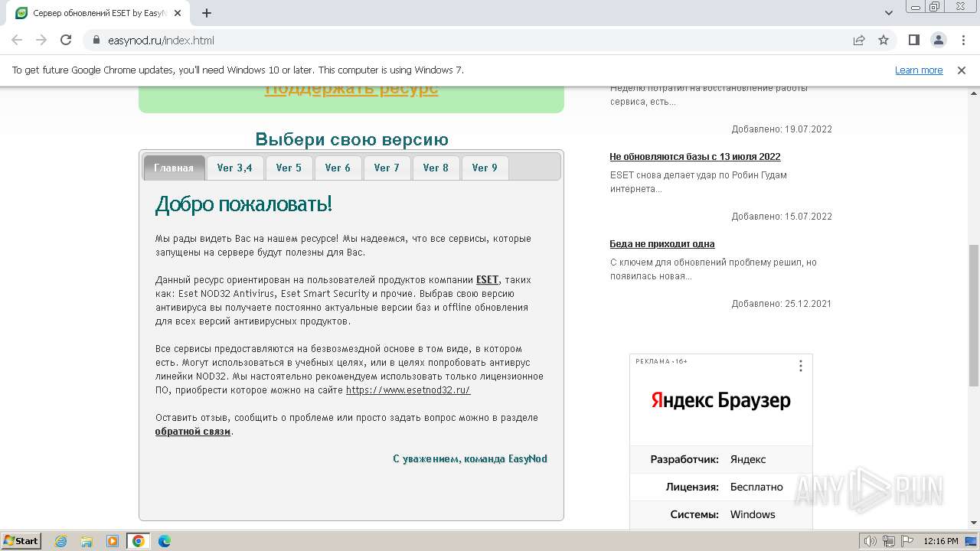Expand the tab search dropdown

889,13
